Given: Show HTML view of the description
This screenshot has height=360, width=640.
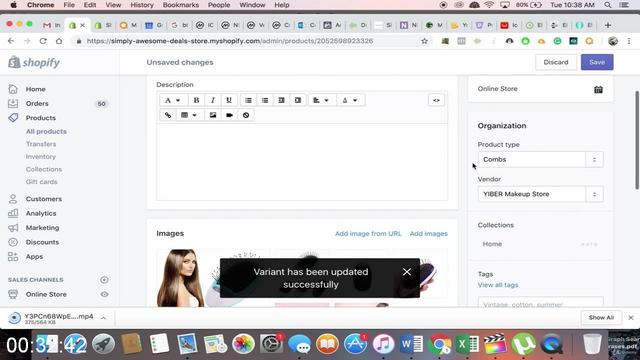Looking at the screenshot, I should [436, 100].
